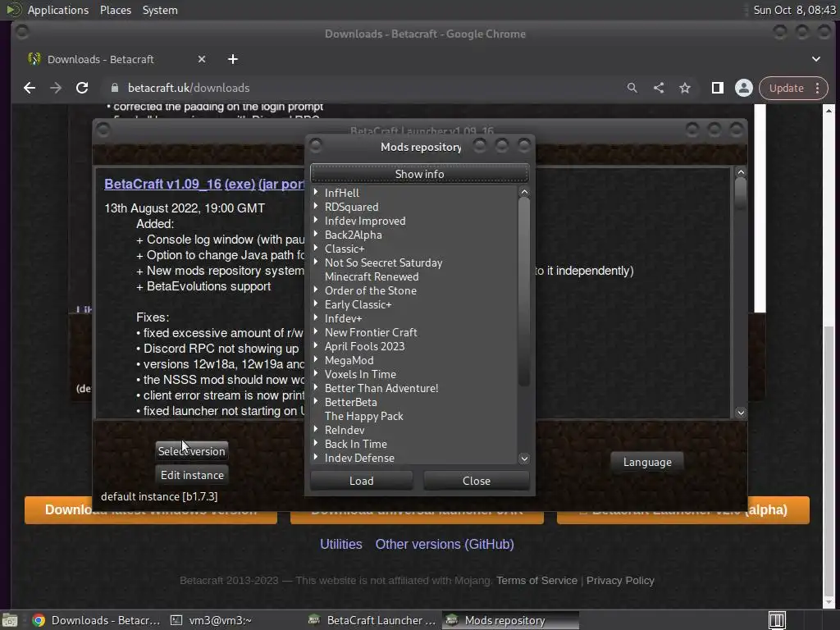Select ReIndev in the mods list
This screenshot has width=840, height=630.
point(344,430)
